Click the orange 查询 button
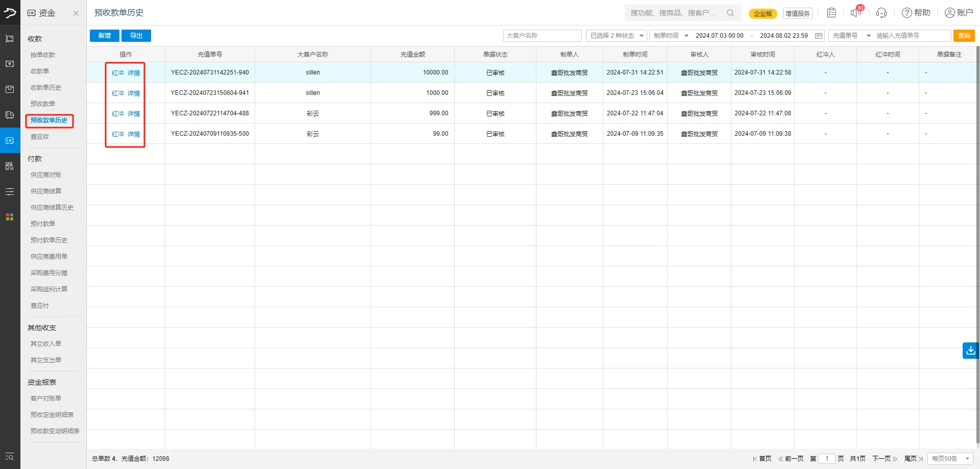 point(964,36)
